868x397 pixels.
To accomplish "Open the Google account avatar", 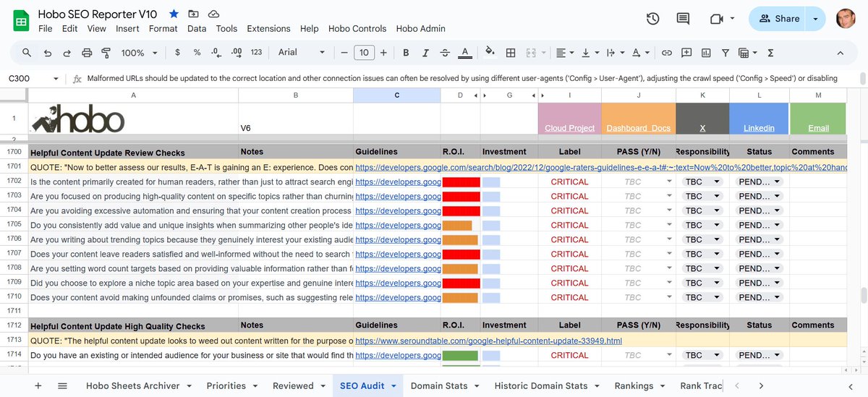I will tap(846, 19).
